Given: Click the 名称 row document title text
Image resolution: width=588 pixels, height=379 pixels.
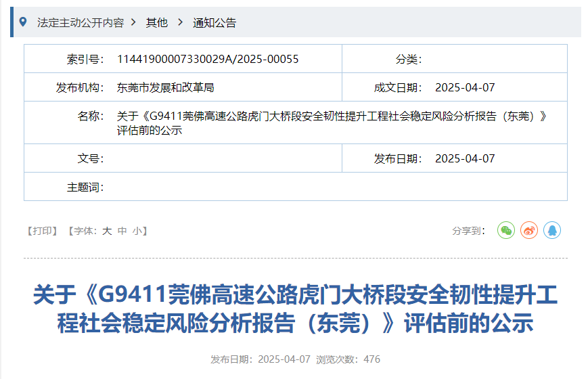Looking at the screenshot, I should click(x=332, y=122).
